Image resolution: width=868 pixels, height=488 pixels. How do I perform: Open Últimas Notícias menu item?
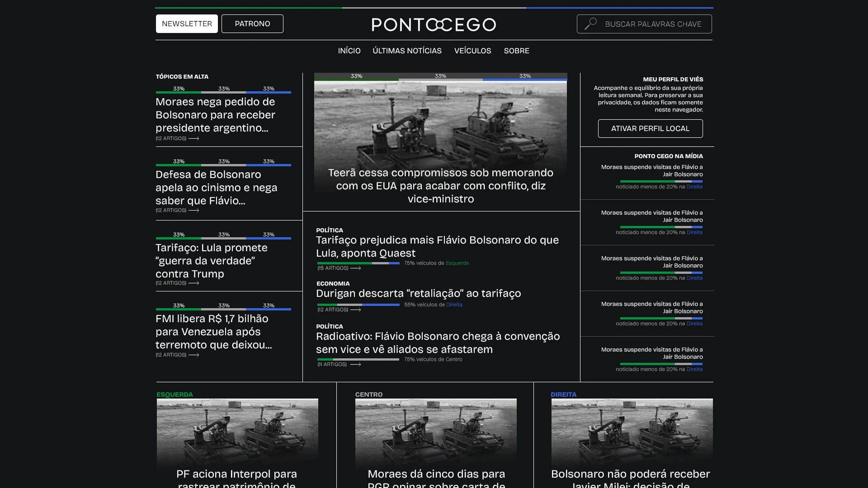(407, 51)
